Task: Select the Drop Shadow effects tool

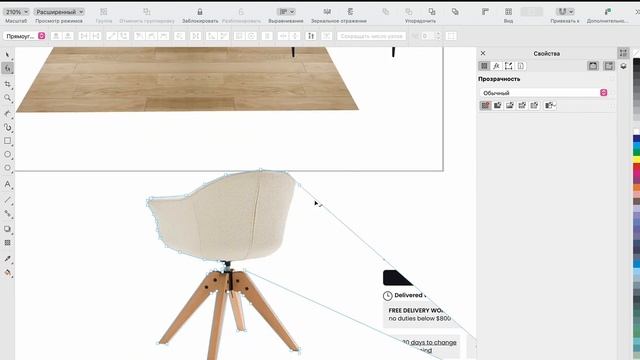Action: (x=7, y=229)
